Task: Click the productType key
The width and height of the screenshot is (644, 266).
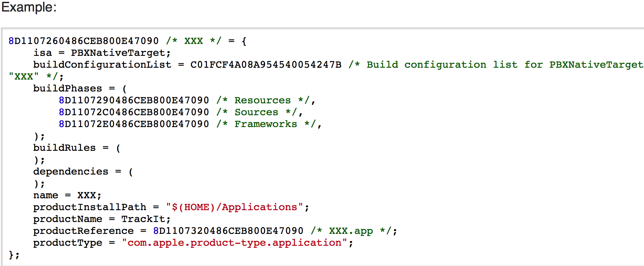Action: pyautogui.click(x=67, y=243)
